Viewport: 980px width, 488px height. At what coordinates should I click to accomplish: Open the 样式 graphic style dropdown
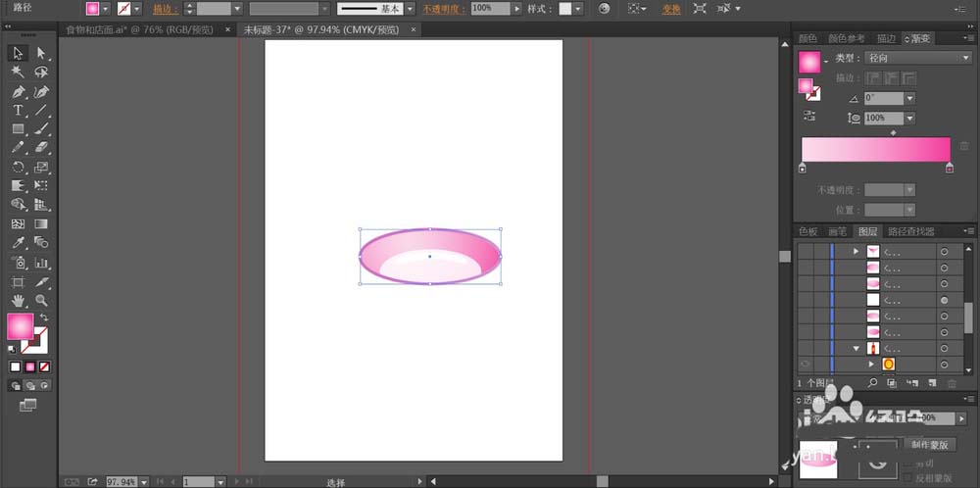578,9
